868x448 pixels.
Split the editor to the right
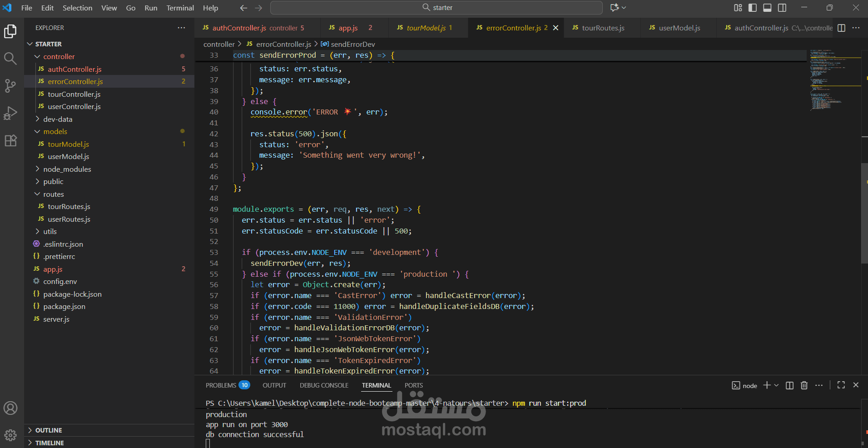(841, 28)
